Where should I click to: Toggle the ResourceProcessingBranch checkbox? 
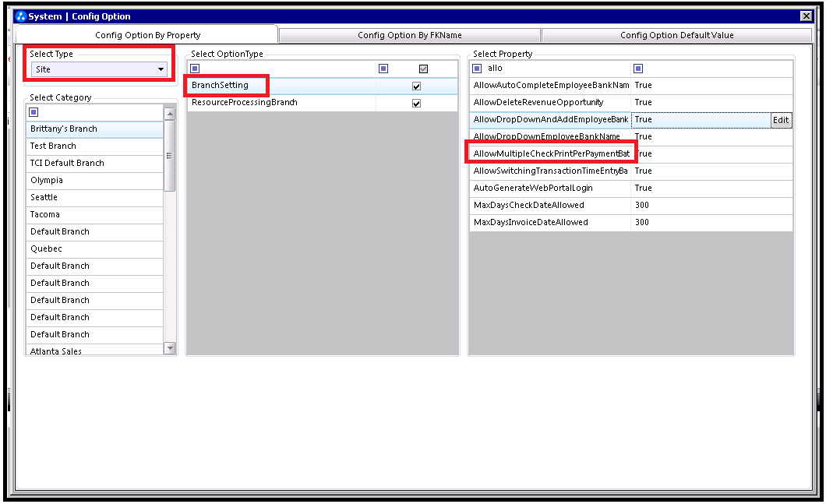click(416, 103)
